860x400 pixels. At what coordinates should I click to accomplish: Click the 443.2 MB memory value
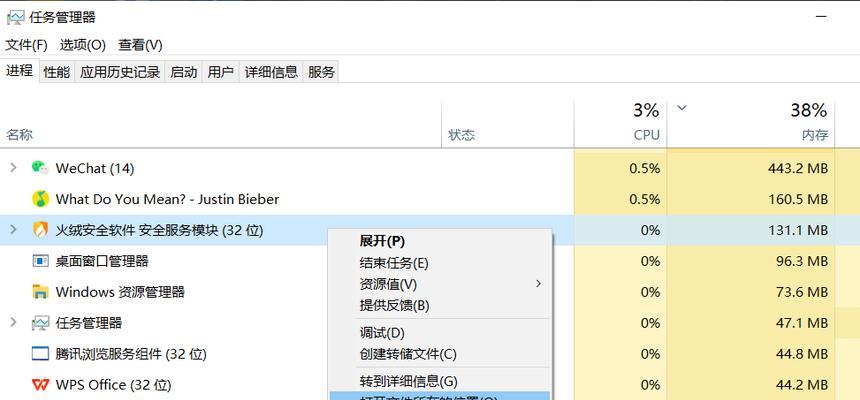(x=797, y=168)
